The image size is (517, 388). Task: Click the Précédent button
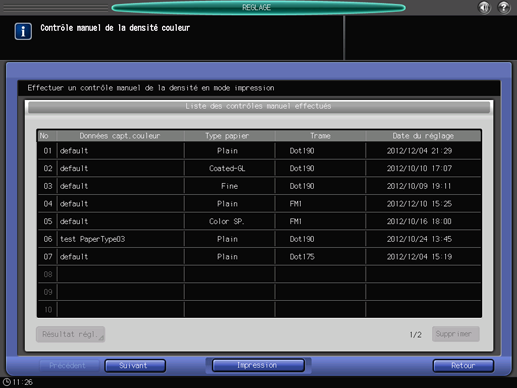pyautogui.click(x=68, y=366)
